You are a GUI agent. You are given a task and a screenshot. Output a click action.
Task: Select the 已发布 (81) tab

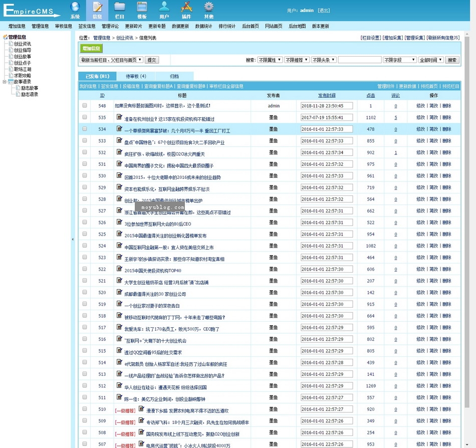[x=97, y=76]
